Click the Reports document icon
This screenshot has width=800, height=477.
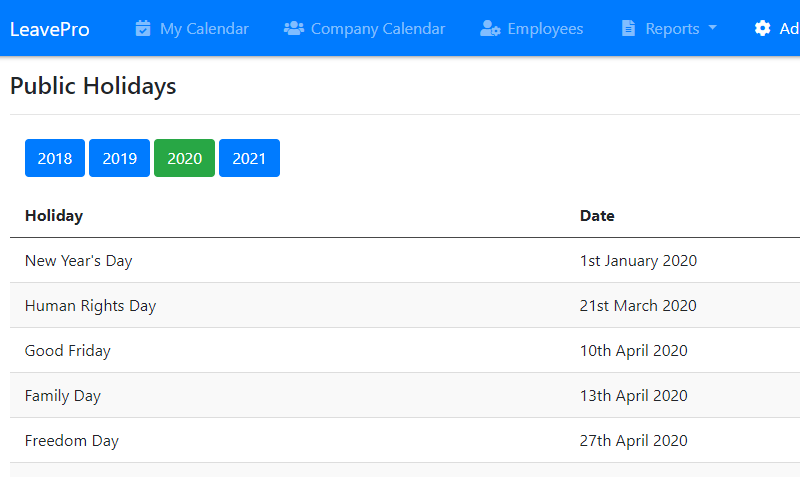pos(628,28)
